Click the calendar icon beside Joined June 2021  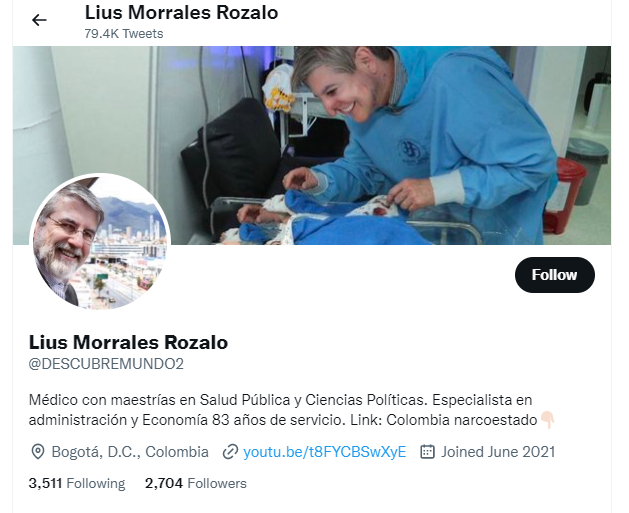click(427, 452)
